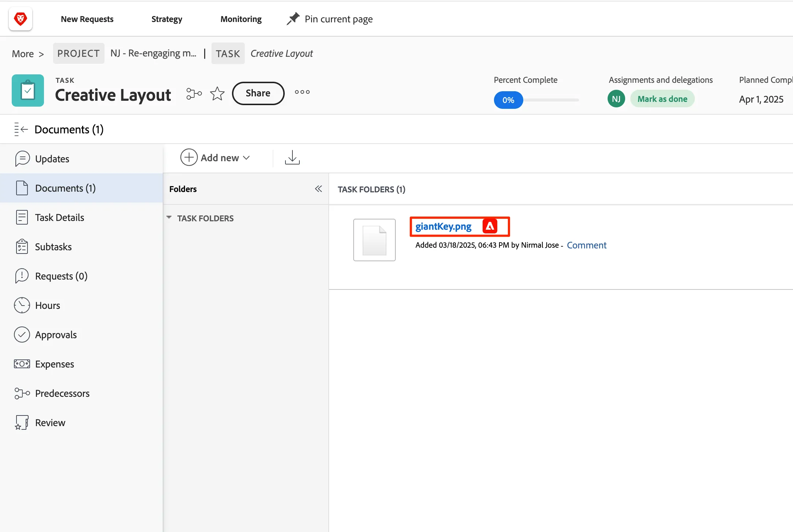Viewport: 793px width, 532px height.
Task: Open Subtasks section
Action: [x=81, y=247]
